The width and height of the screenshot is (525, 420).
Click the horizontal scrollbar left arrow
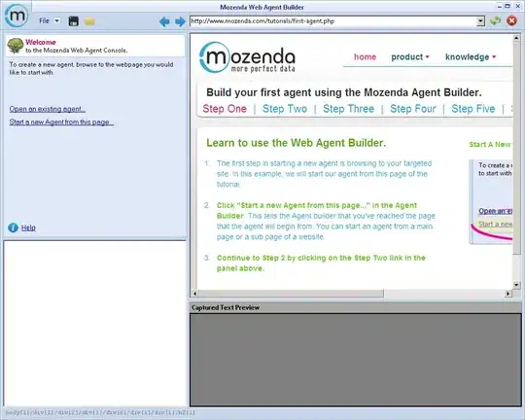(x=195, y=294)
